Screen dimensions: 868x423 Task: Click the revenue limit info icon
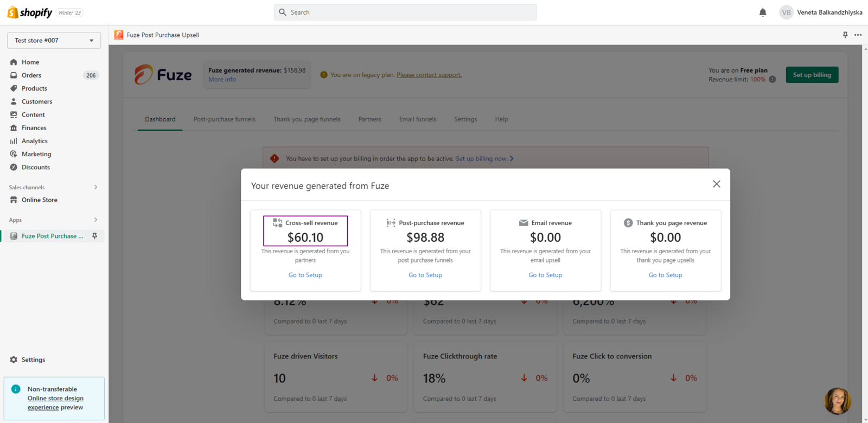(x=773, y=79)
